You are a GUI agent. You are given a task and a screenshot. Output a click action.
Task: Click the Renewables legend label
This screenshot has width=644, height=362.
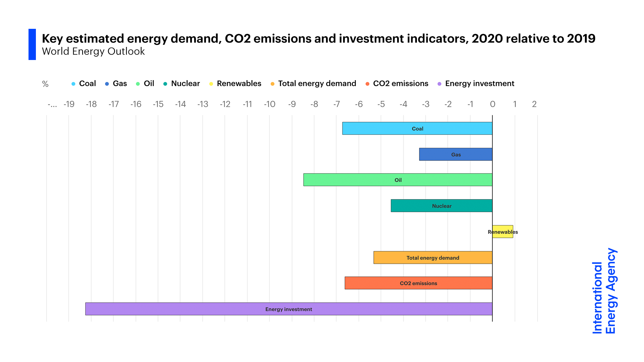click(x=239, y=83)
